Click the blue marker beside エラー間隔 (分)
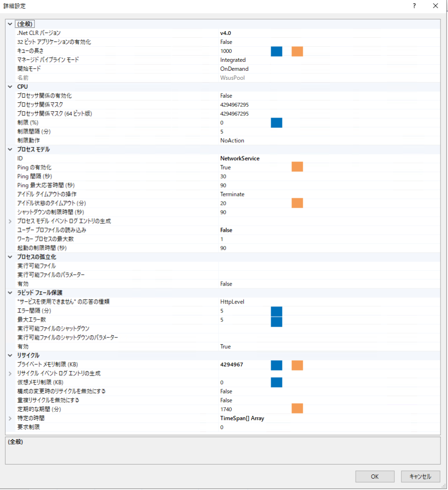This screenshot has height=490, width=448. pos(276,311)
